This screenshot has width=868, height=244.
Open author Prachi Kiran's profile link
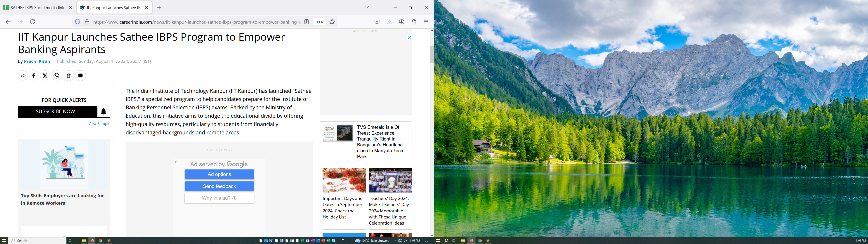[37, 61]
